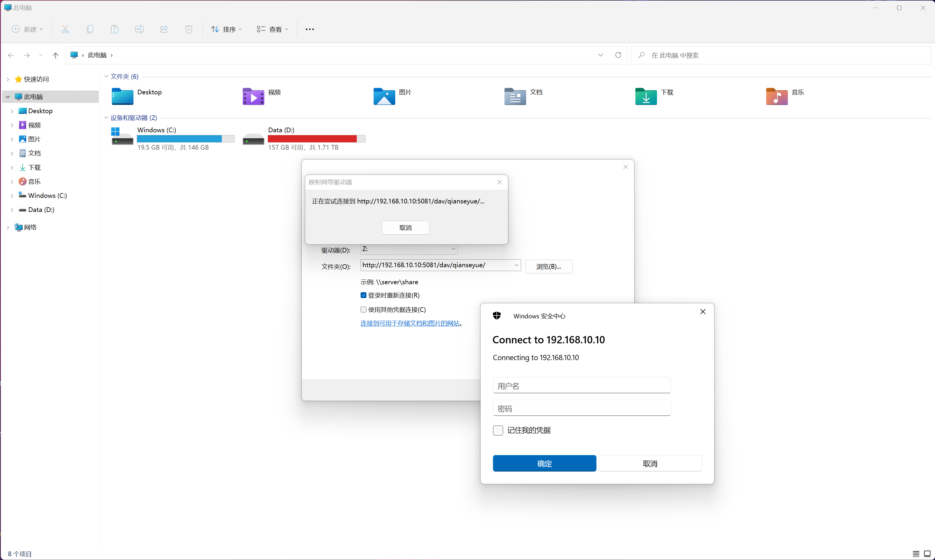This screenshot has width=935, height=560.
Task: Click the Refresh icon beside address bar
Action: coord(618,55)
